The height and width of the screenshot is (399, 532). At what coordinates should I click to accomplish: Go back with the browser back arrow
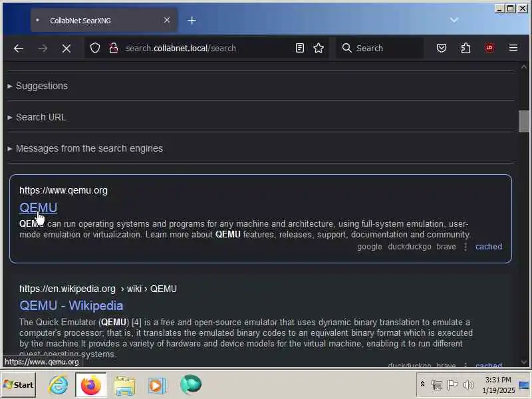click(x=19, y=48)
